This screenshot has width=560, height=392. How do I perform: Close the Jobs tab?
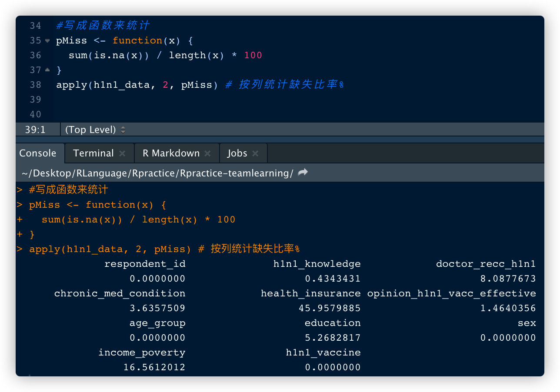coord(255,153)
